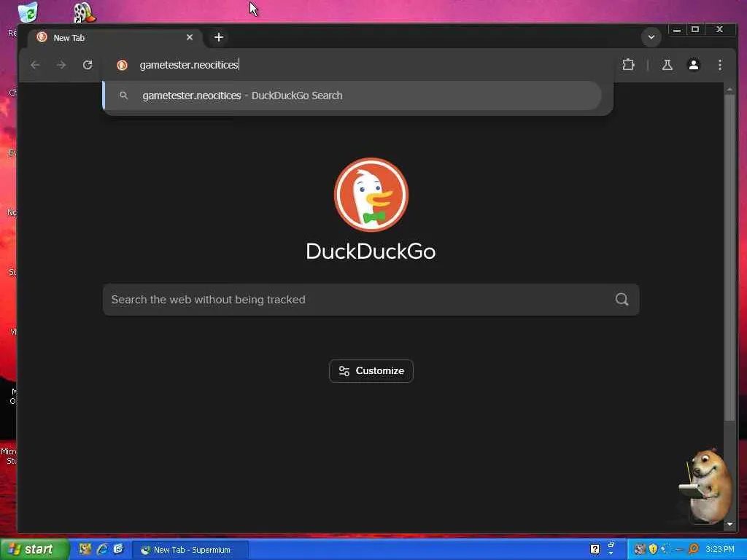This screenshot has width=747, height=560.
Task: Click address bar text gametester.neocitices
Action: point(189,65)
